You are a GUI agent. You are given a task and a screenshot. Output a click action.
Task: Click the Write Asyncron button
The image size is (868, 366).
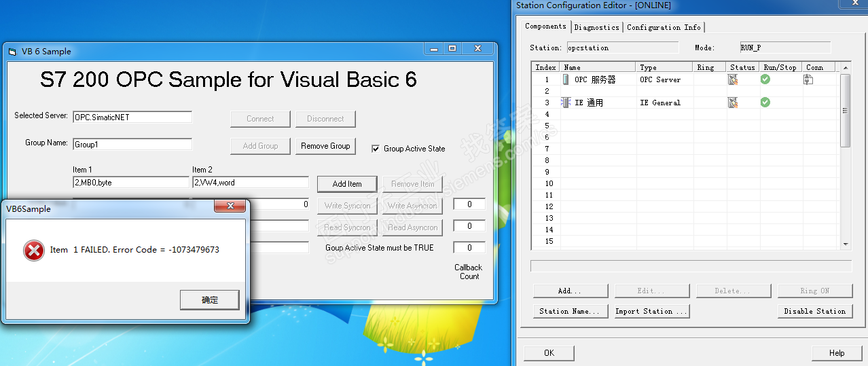coord(412,206)
